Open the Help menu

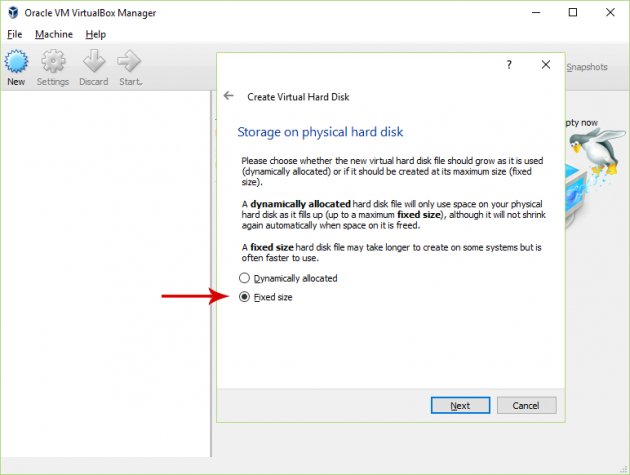point(95,34)
